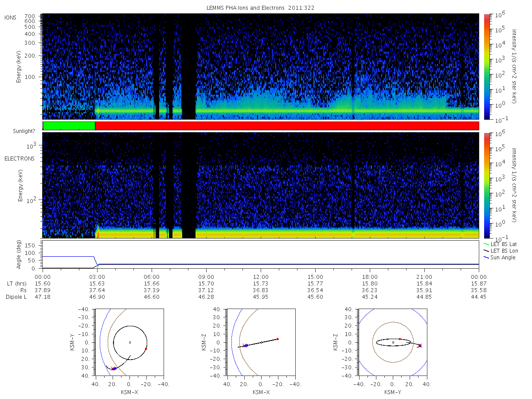Select the "LET BS Lat" legend entry
This screenshot has width=532, height=399.
coord(500,244)
